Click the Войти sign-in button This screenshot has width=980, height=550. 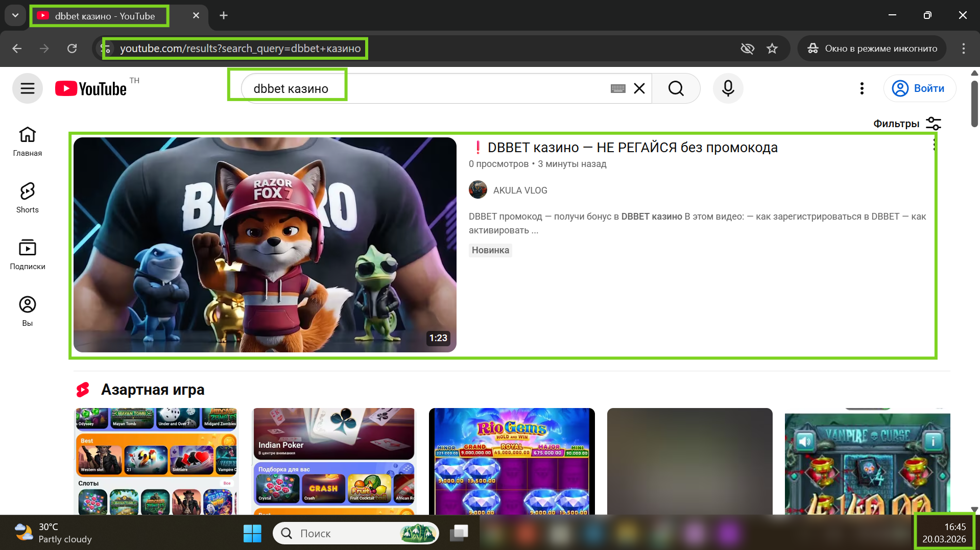(x=919, y=88)
